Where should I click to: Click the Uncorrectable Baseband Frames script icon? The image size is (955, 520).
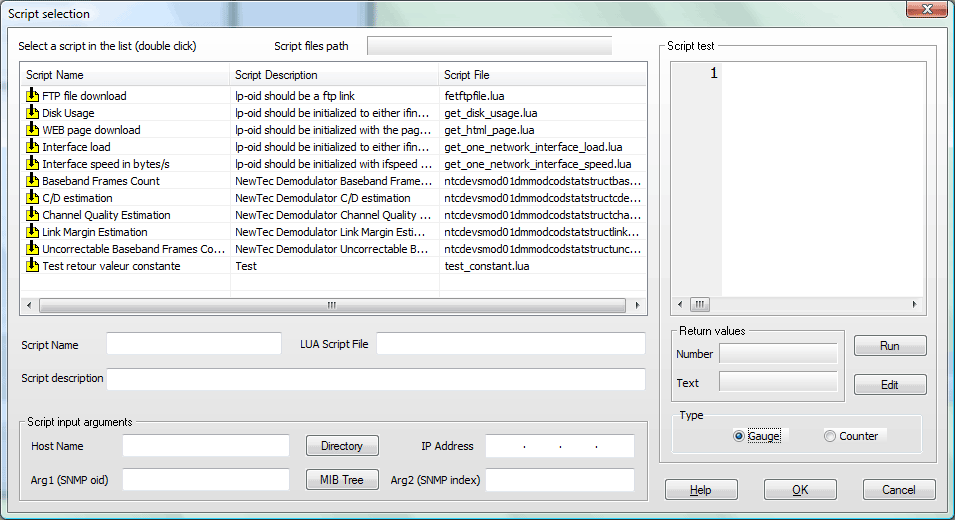[32, 249]
